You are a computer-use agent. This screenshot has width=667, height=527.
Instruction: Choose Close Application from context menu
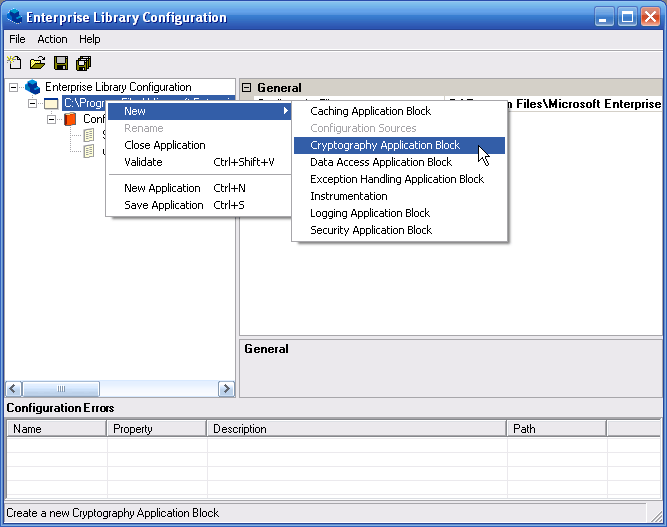coord(199,145)
